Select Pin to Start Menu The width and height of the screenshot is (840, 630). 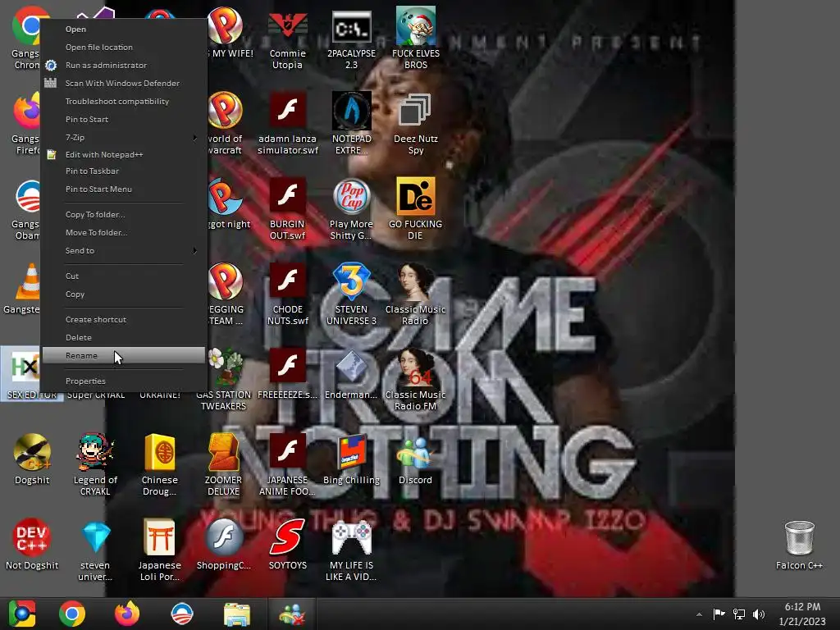click(x=124, y=189)
